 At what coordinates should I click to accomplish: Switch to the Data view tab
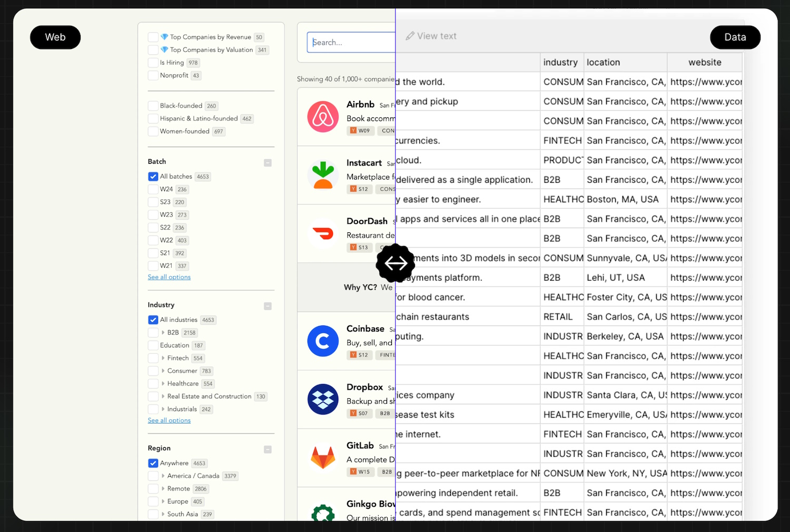[x=735, y=37]
